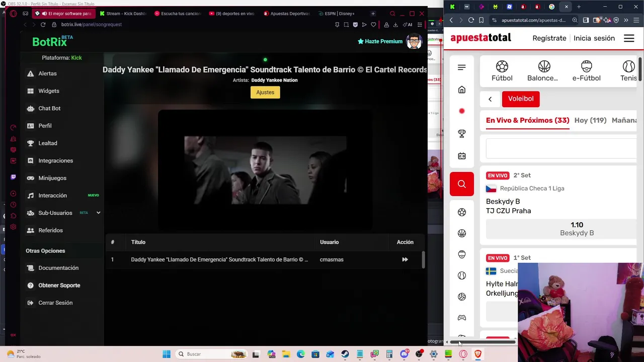The image size is (644, 362).
Task: Open the BotRix user avatar menu
Action: pyautogui.click(x=414, y=41)
